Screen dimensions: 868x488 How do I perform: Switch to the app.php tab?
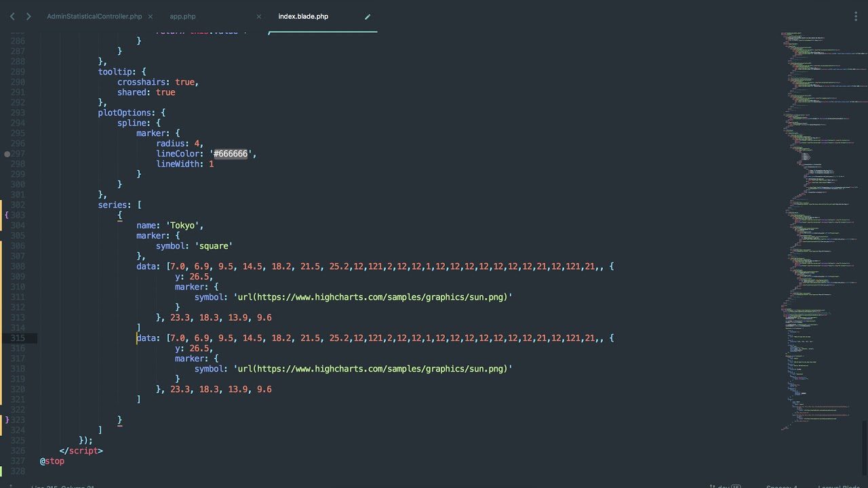(182, 16)
